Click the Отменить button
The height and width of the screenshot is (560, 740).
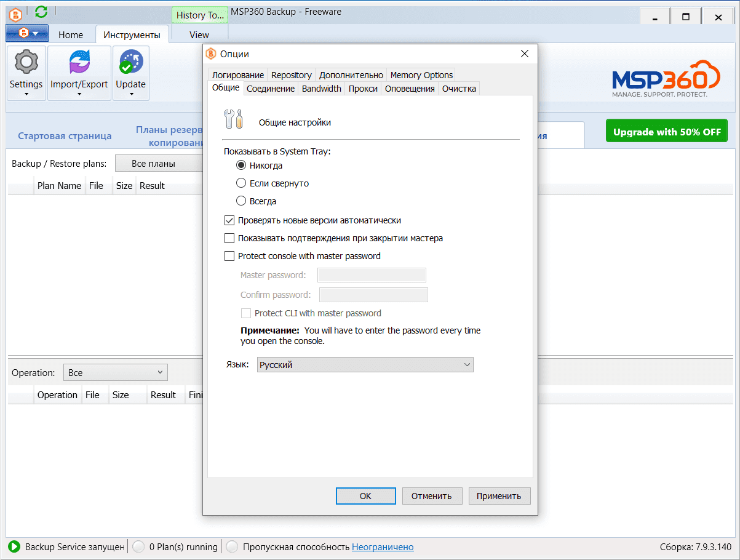tap(432, 496)
